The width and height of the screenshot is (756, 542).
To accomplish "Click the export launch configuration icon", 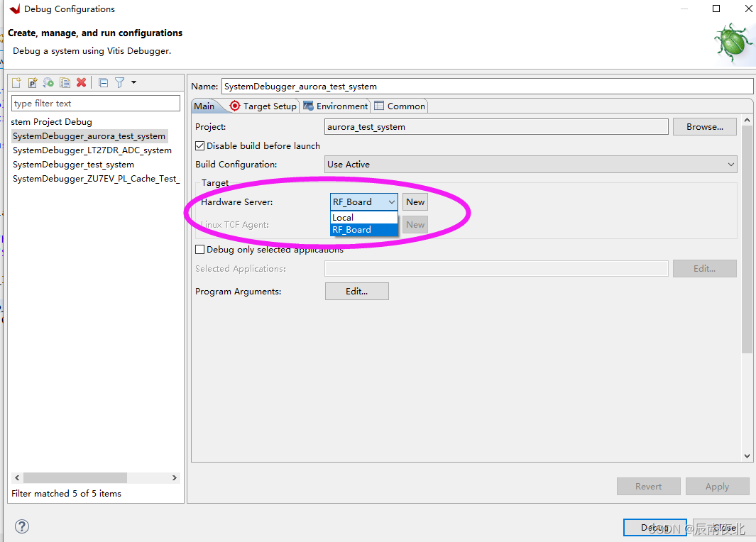I will click(x=49, y=82).
